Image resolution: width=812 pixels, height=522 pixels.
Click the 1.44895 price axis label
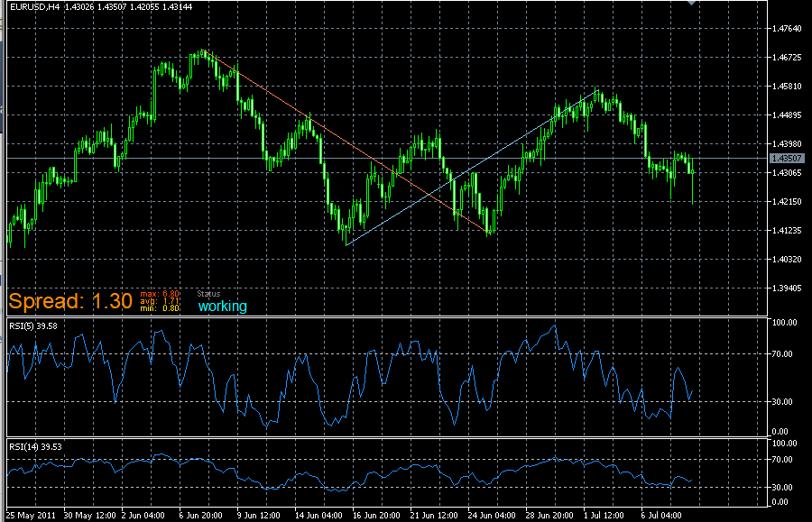pyautogui.click(x=787, y=114)
